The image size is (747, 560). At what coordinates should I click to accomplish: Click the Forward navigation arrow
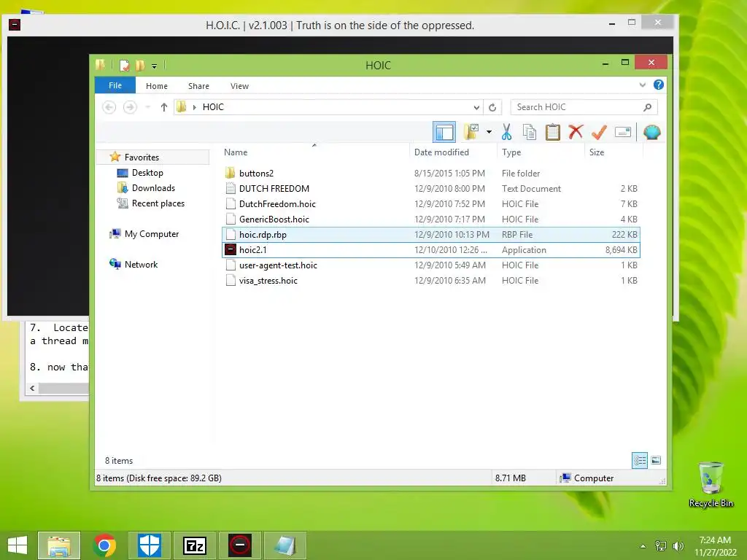pyautogui.click(x=130, y=107)
